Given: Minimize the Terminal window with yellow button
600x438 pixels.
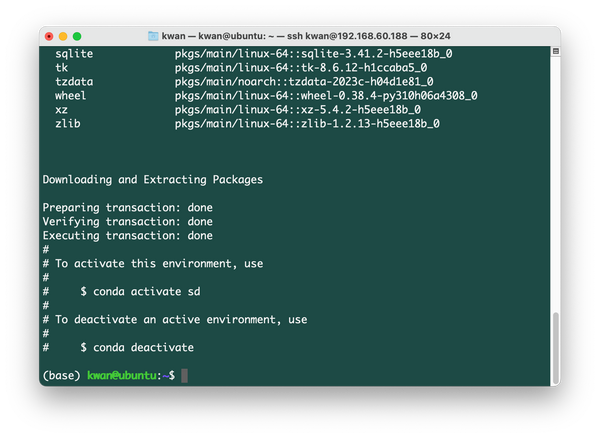Looking at the screenshot, I should [x=66, y=36].
